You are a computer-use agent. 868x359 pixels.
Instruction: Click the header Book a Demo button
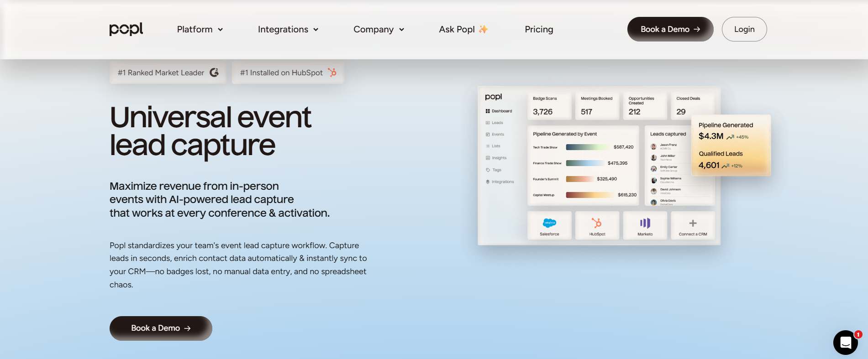coord(670,29)
